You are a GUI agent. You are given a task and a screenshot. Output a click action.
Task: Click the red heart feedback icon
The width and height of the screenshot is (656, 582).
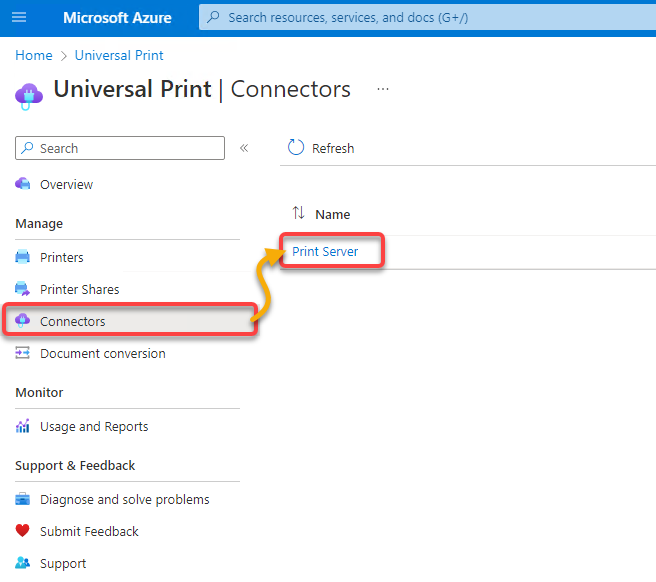tap(23, 531)
